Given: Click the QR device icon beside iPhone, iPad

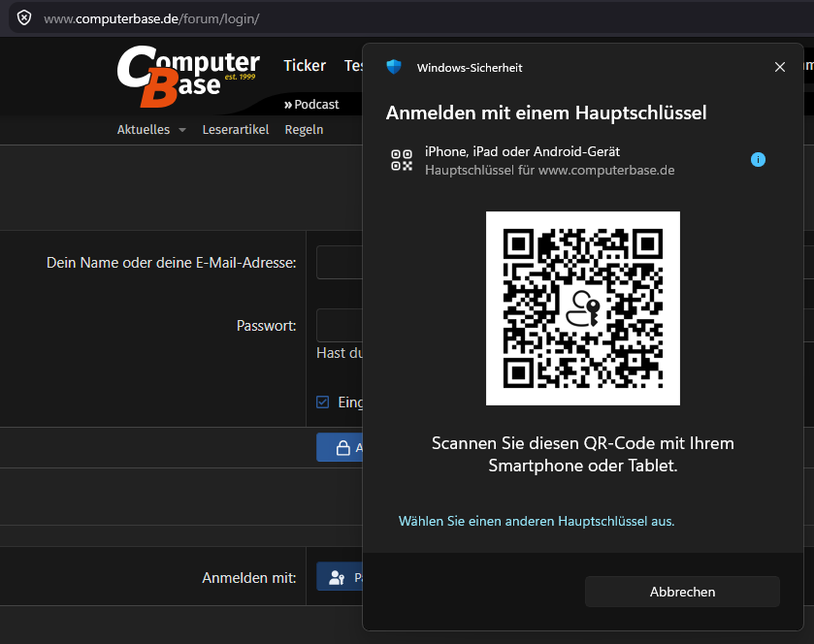Looking at the screenshot, I should [402, 160].
